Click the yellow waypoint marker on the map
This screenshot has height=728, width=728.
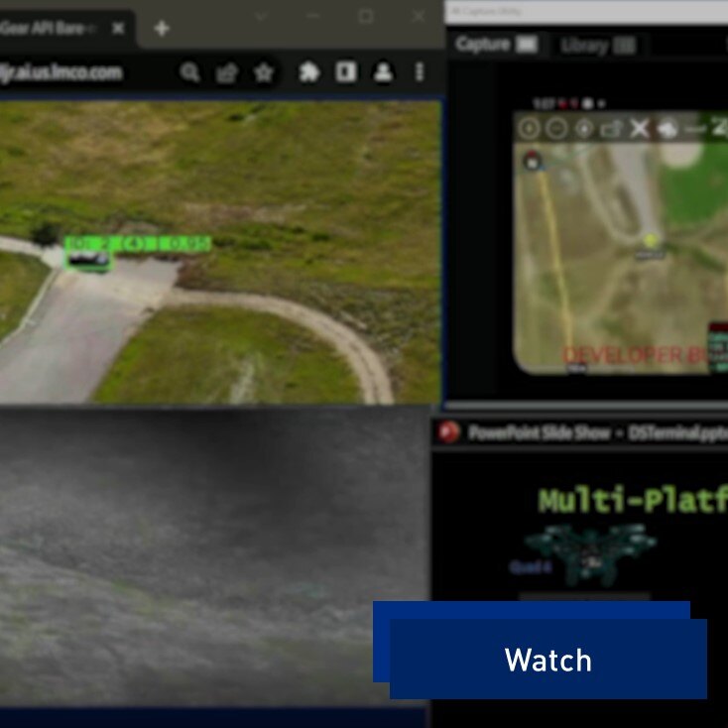[x=651, y=240]
